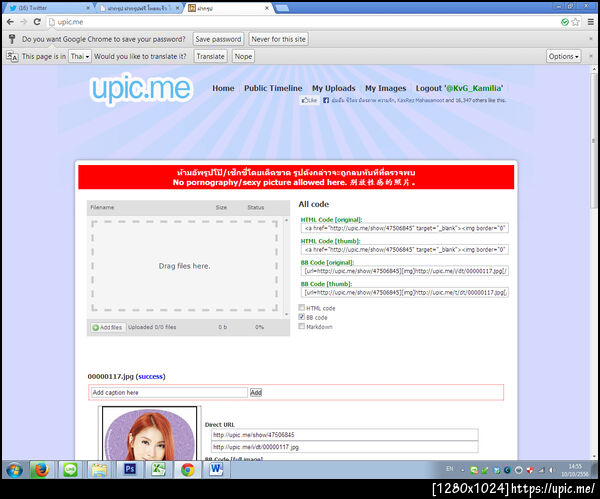Open the Thai language dropdown
This screenshot has height=499, width=600.
pyautogui.click(x=80, y=56)
